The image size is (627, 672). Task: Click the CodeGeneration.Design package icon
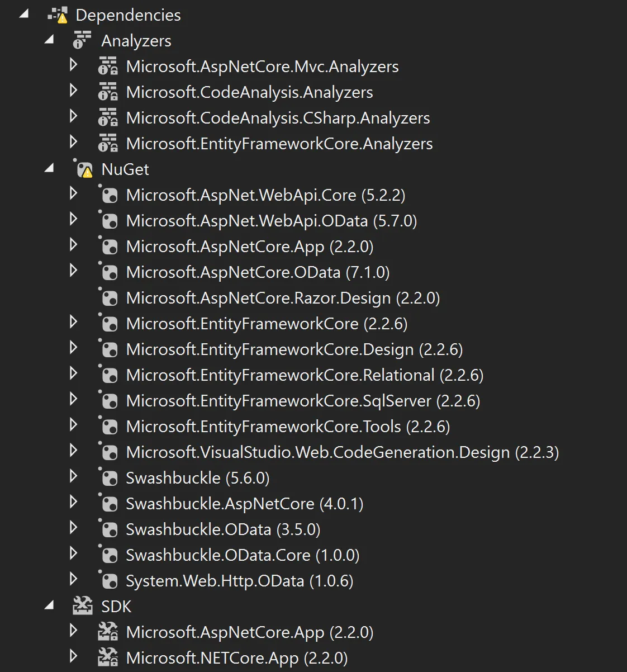coord(108,452)
